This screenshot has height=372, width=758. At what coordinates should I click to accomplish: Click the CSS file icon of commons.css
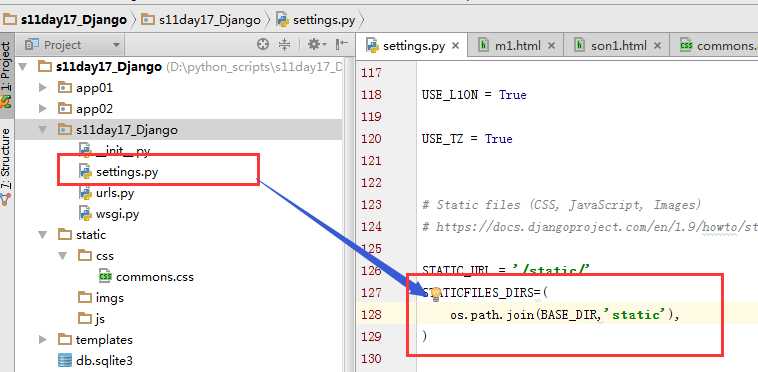coord(105,277)
